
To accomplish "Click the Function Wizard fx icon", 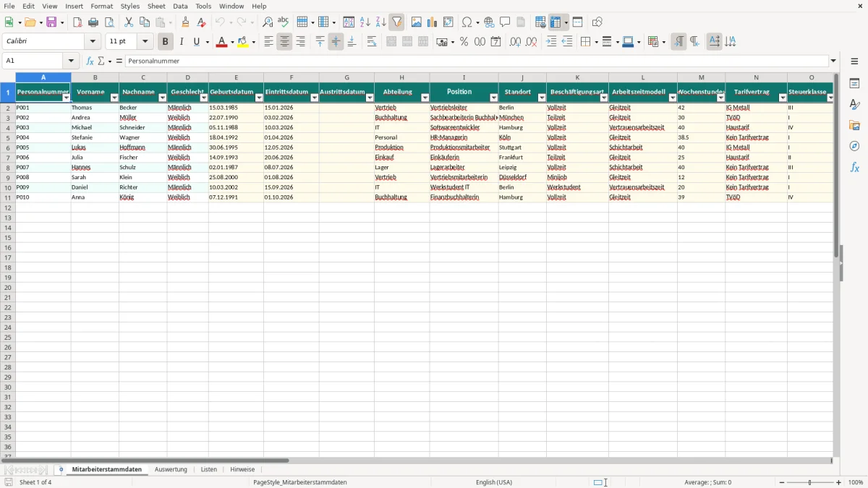I will pos(90,61).
